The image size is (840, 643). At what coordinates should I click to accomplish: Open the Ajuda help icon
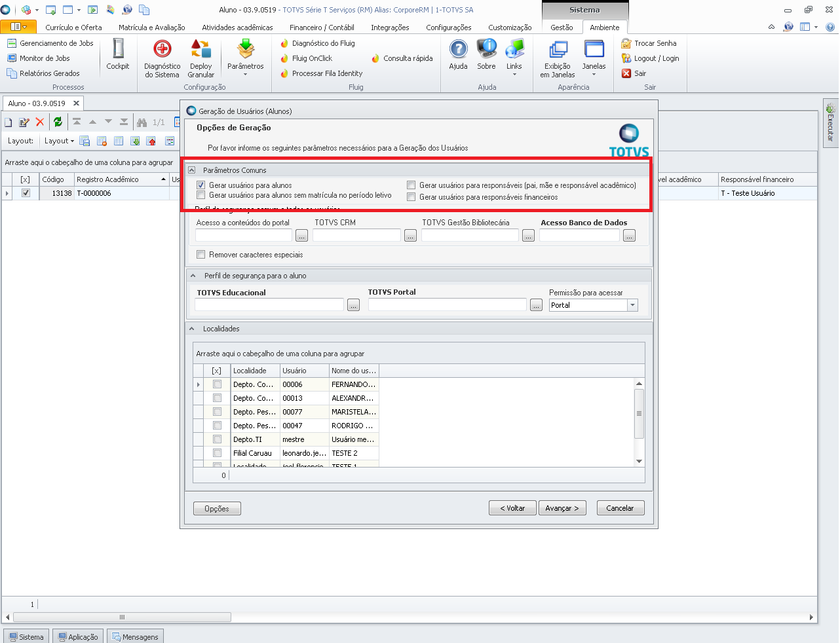458,54
